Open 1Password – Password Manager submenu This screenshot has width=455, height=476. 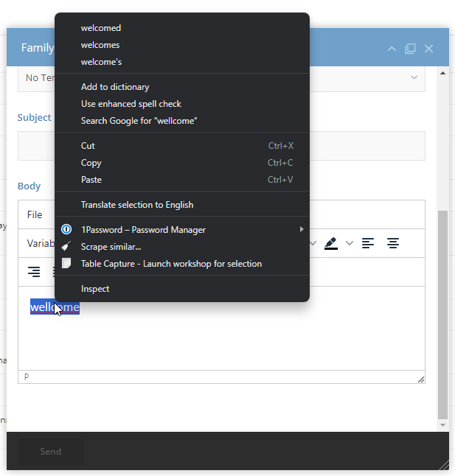182,229
